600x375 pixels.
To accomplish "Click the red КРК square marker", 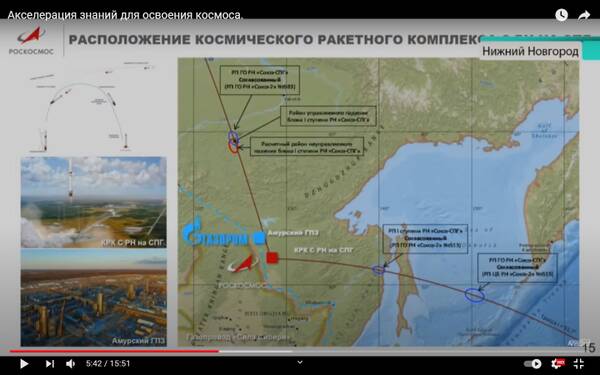I will (272, 258).
